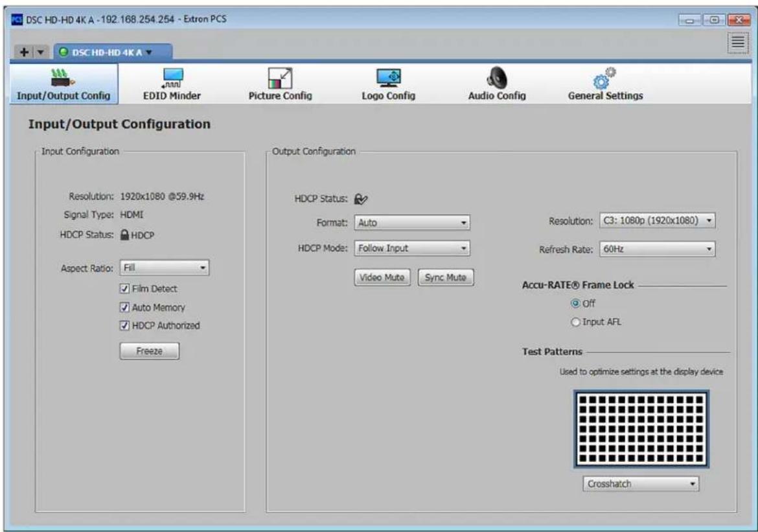Image resolution: width=758 pixels, height=532 pixels.
Task: Click the Extron PCS title bar icon
Action: point(17,20)
